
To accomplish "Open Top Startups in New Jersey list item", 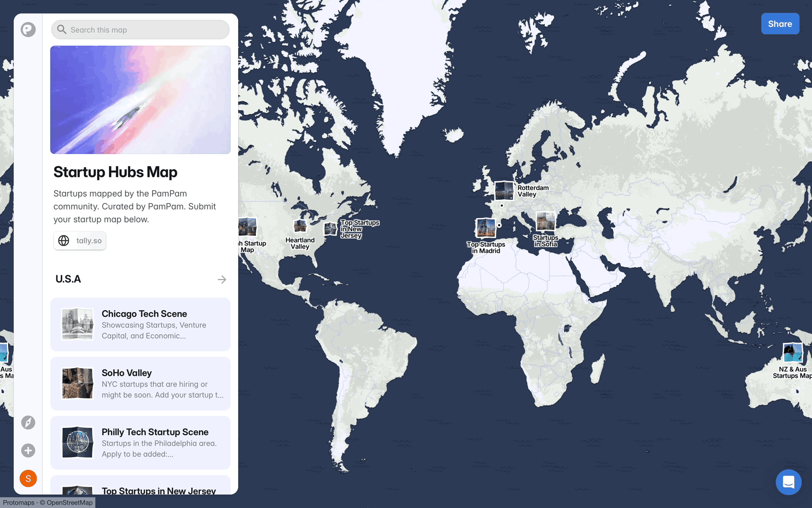I will (140, 485).
